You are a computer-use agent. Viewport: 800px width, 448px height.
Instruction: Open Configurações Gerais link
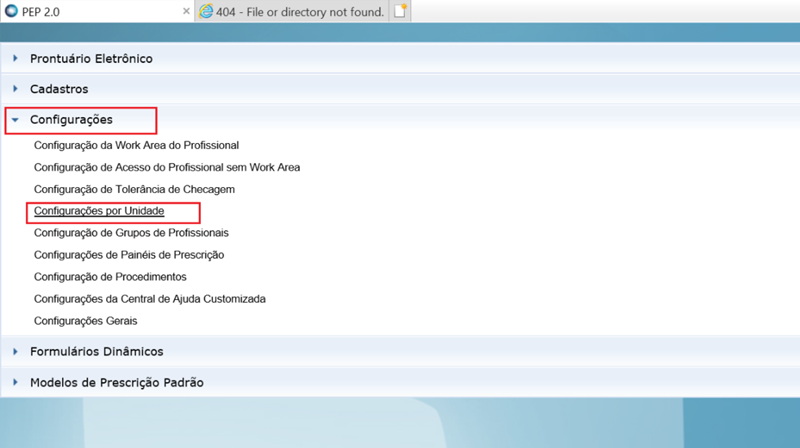click(86, 321)
